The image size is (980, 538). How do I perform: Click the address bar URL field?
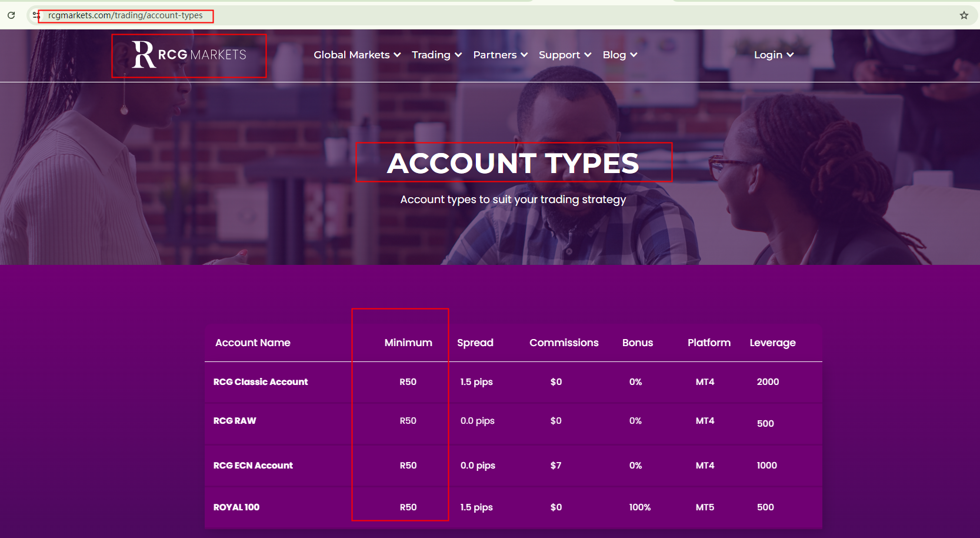pos(125,15)
